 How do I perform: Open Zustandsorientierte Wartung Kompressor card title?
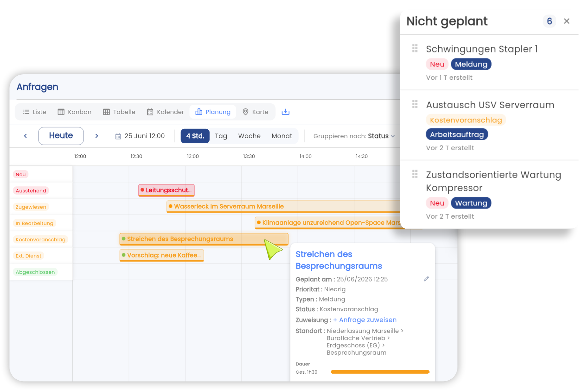click(x=493, y=181)
